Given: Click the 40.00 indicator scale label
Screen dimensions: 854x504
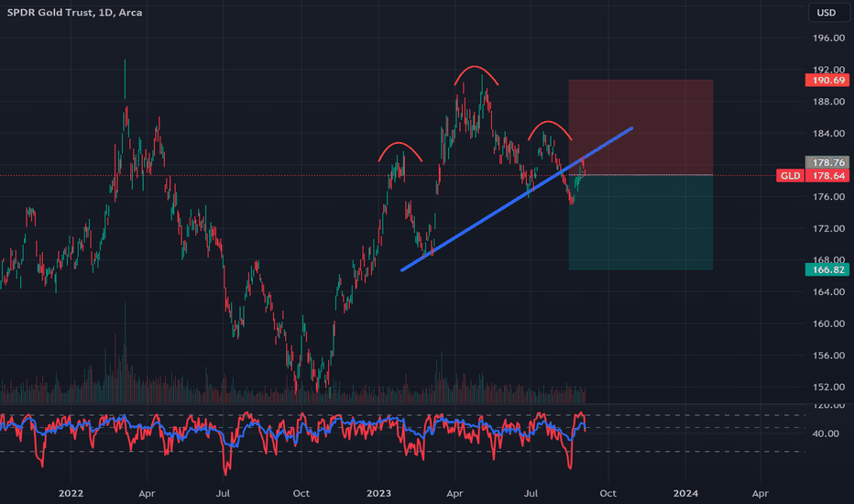Looking at the screenshot, I should tap(825, 433).
